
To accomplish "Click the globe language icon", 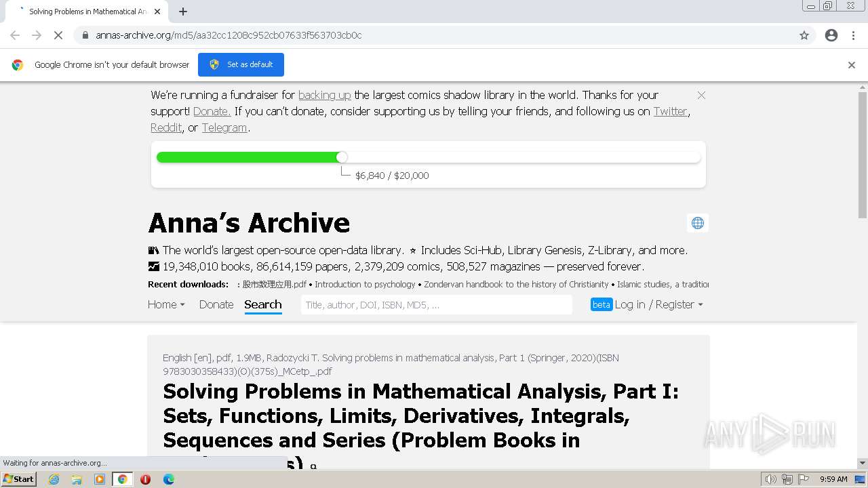I will (697, 223).
